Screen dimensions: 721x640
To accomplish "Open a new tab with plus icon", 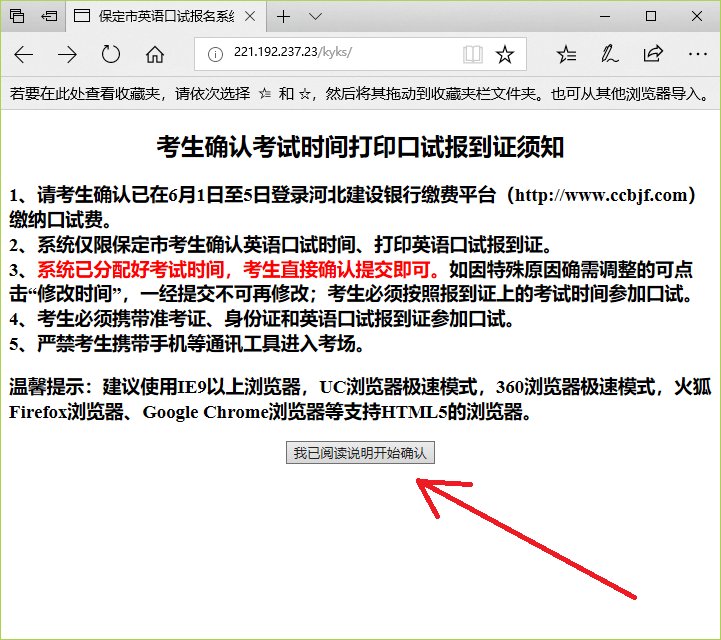I will (x=284, y=17).
